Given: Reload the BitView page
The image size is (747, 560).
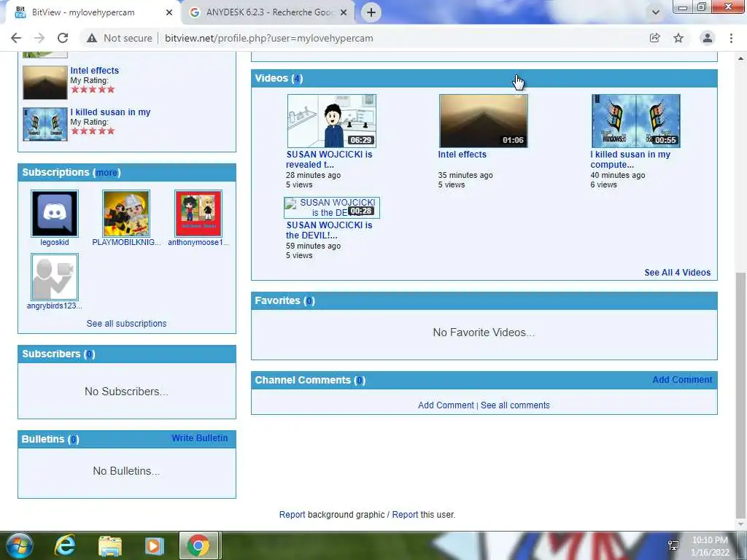Looking at the screenshot, I should [x=63, y=38].
